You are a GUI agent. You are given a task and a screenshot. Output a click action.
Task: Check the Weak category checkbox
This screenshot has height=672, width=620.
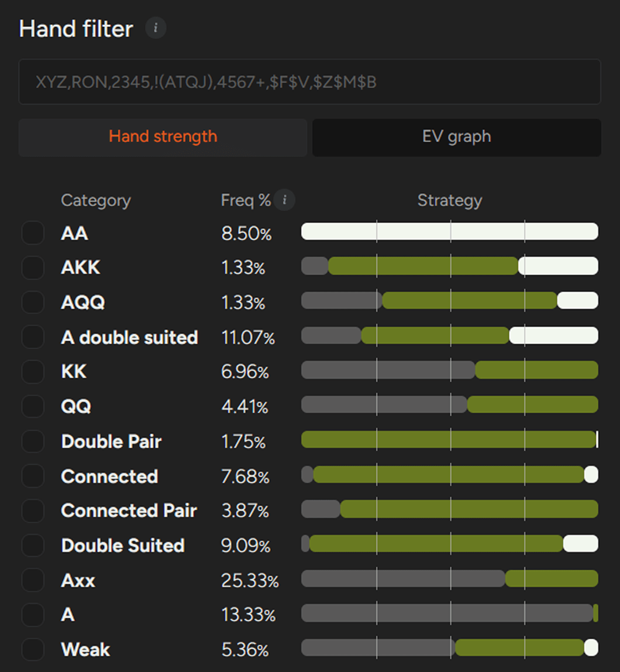[x=33, y=649]
